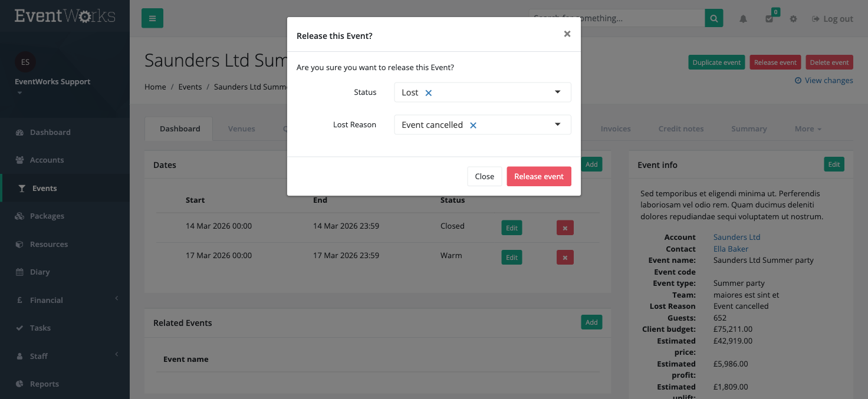Open View changes link
This screenshot has height=399, width=868.
pos(824,80)
